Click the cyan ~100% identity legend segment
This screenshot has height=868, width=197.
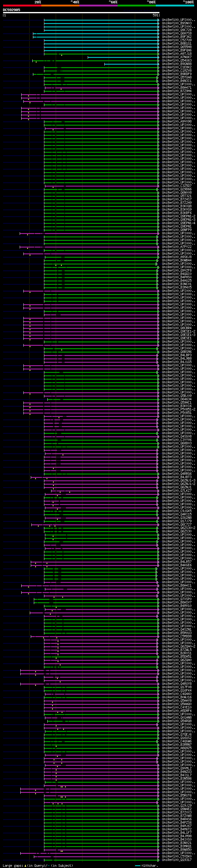(x=175, y=6)
